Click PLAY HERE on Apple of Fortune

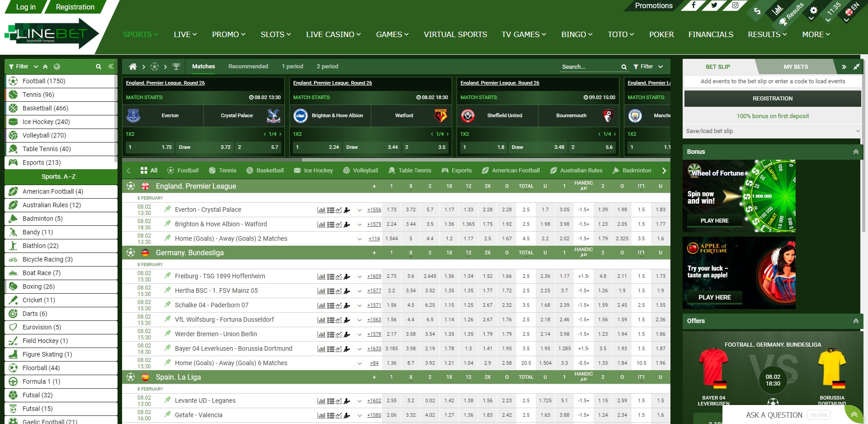714,297
